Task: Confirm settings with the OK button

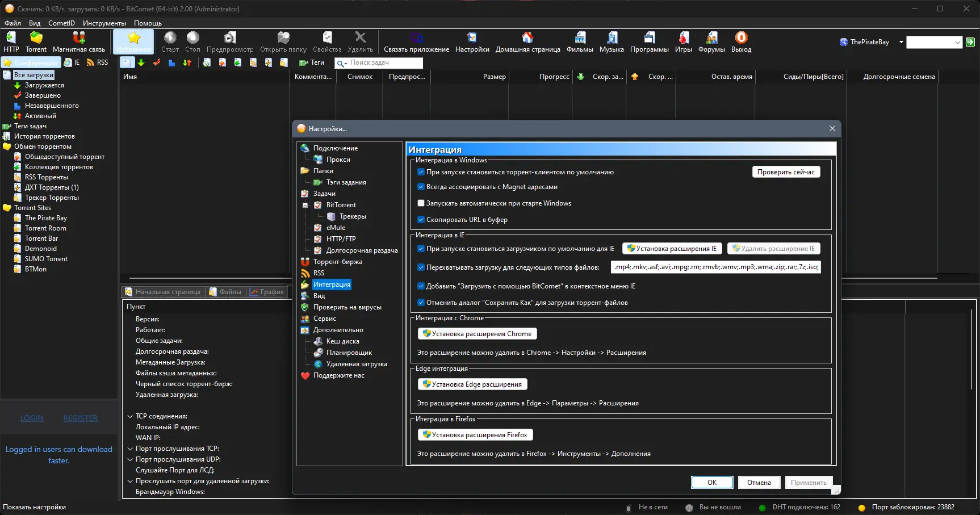Action: point(712,483)
